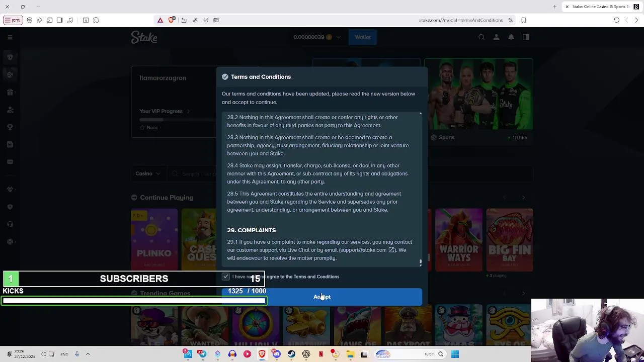Screen dimensions: 644x362
Task: Open the extensions puzzle icon
Action: [96, 20]
